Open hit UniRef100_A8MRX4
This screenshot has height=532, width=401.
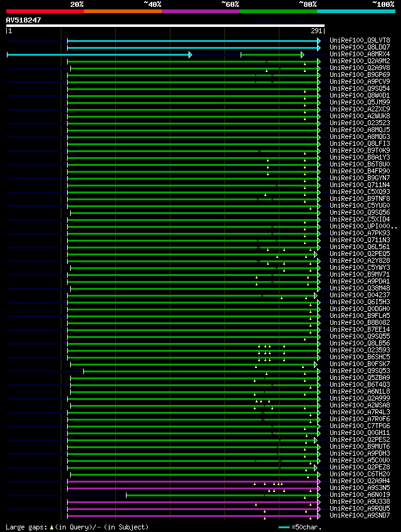point(360,54)
